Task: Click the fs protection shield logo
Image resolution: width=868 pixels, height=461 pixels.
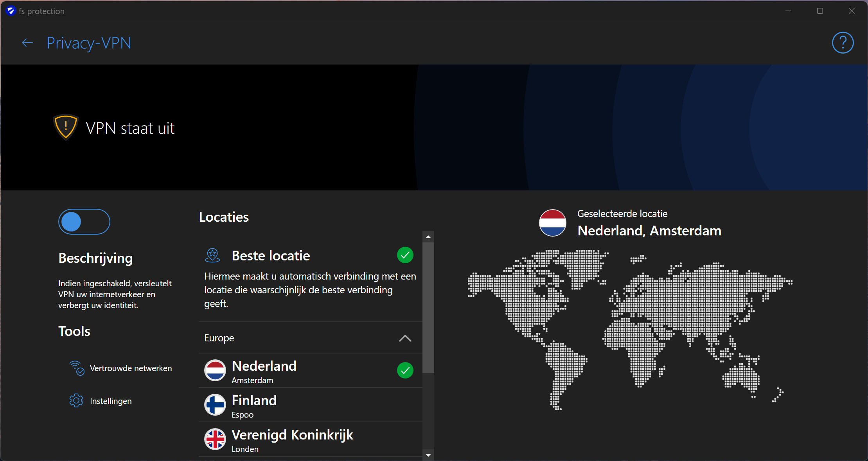Action: 11,11
